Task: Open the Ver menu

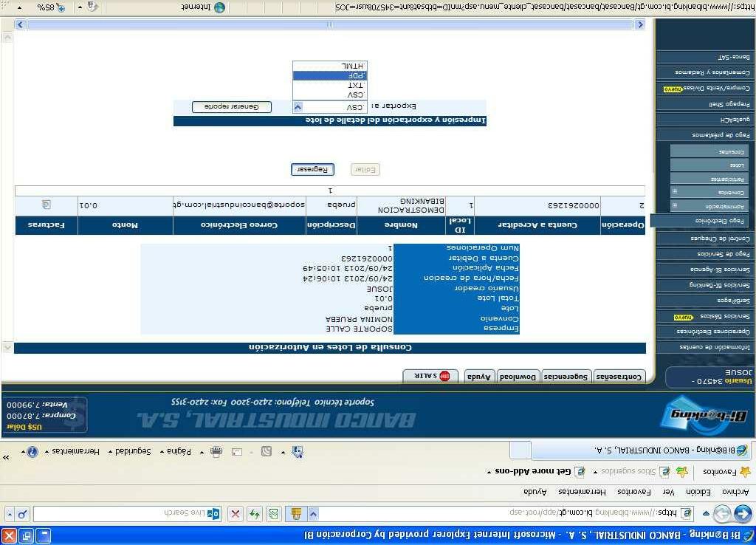Action: pos(668,492)
